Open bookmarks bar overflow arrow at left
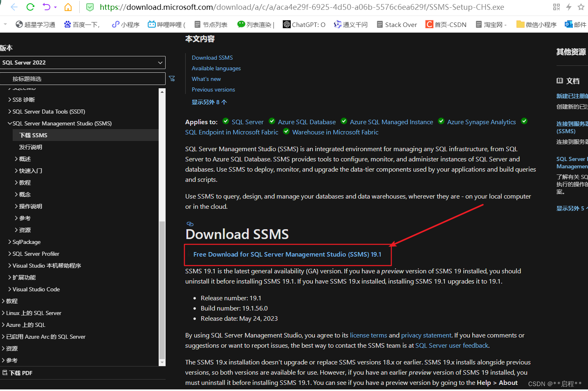This screenshot has width=588, height=391. pyautogui.click(x=5, y=25)
